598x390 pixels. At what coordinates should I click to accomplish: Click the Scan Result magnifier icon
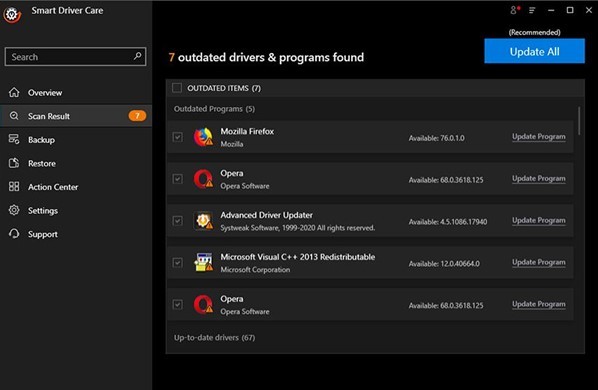[14, 116]
